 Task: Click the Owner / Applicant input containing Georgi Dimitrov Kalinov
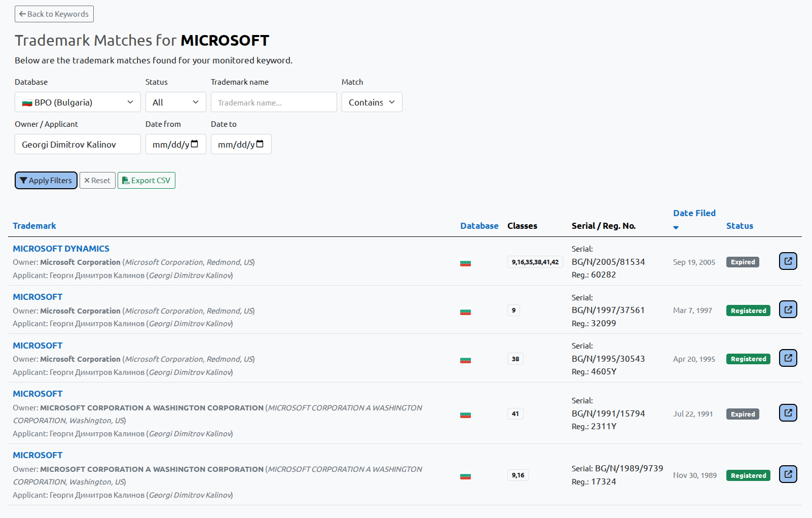click(x=77, y=144)
